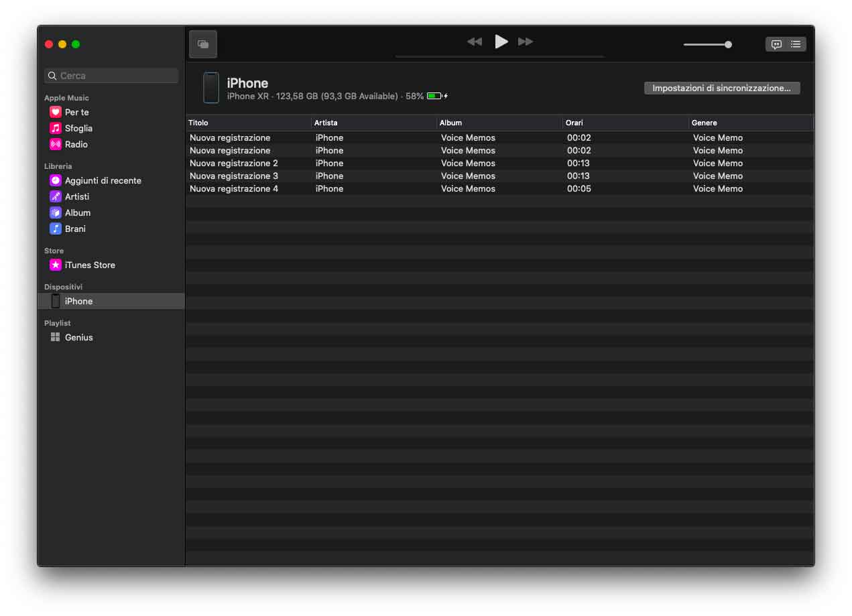Show lyrics with speech bubble icon
This screenshot has width=852, height=616.
tap(776, 44)
